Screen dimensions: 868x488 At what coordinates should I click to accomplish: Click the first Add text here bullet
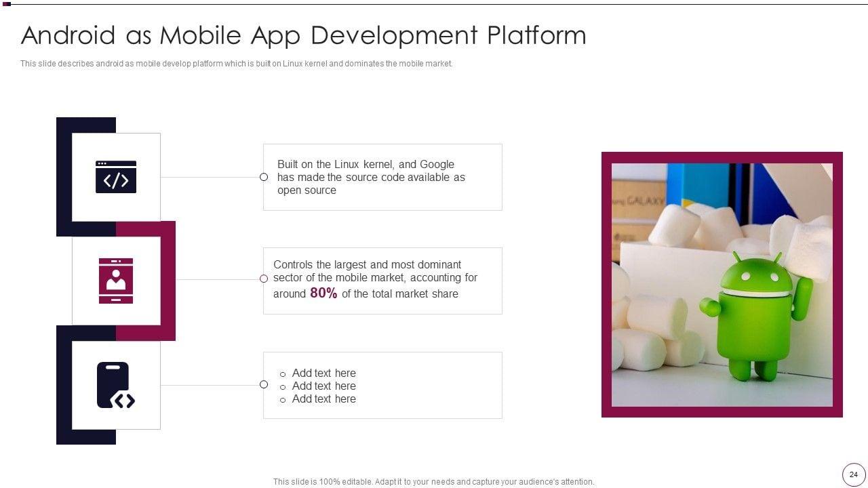tap(323, 373)
